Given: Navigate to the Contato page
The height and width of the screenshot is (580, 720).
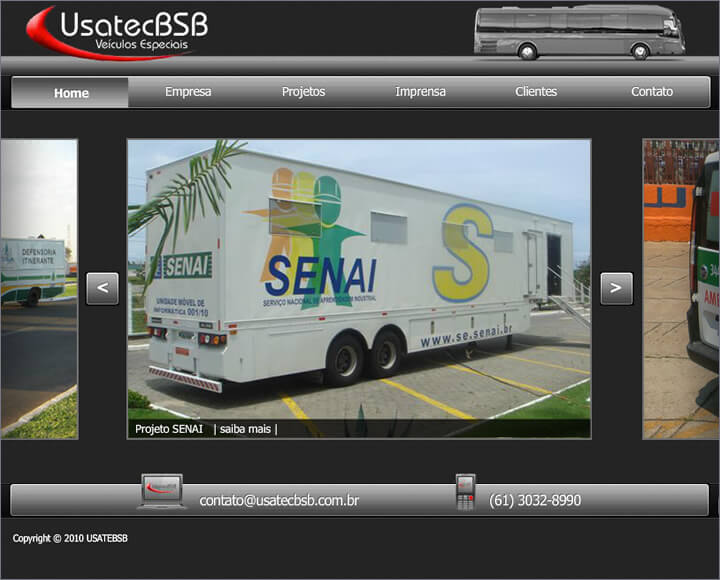Looking at the screenshot, I should tap(652, 91).
